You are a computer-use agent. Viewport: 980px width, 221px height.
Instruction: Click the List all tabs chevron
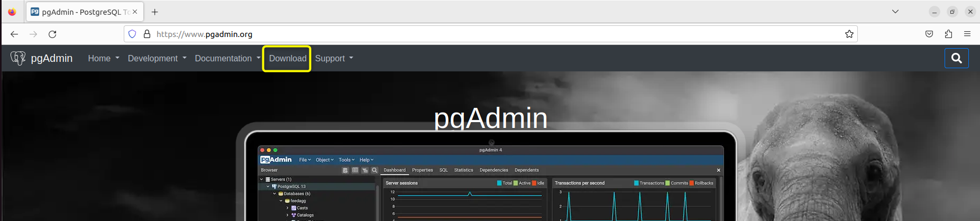point(895,12)
